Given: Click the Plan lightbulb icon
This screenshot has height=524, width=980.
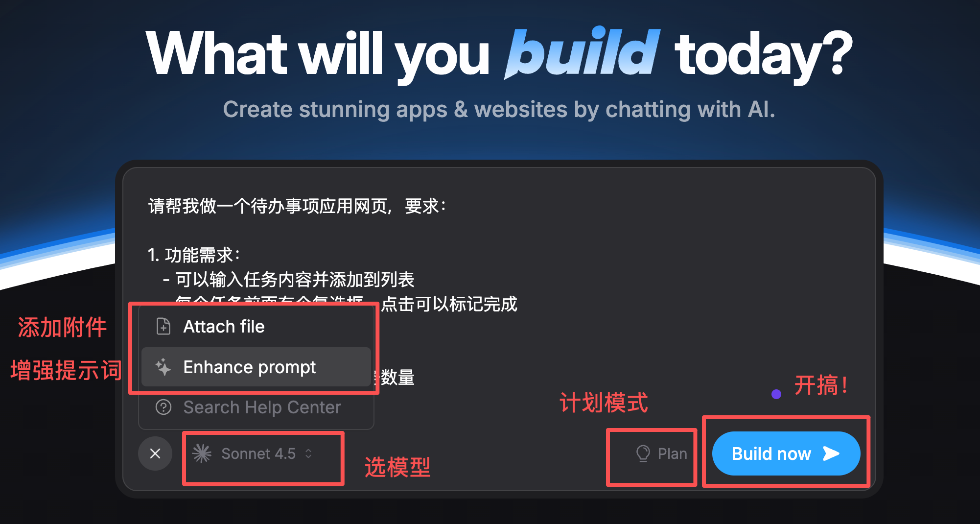Looking at the screenshot, I should point(643,453).
